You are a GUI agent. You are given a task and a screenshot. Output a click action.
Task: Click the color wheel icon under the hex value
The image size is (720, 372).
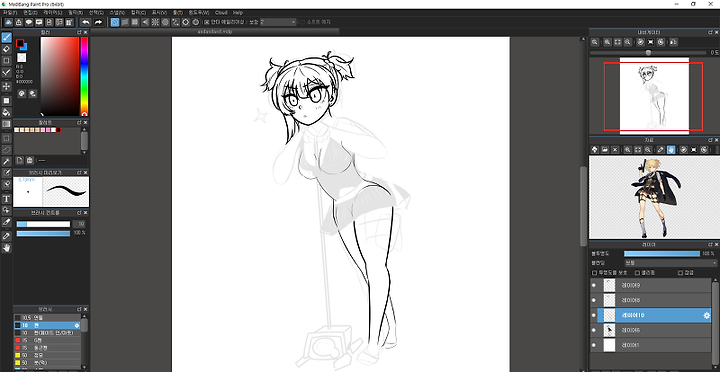click(x=22, y=94)
